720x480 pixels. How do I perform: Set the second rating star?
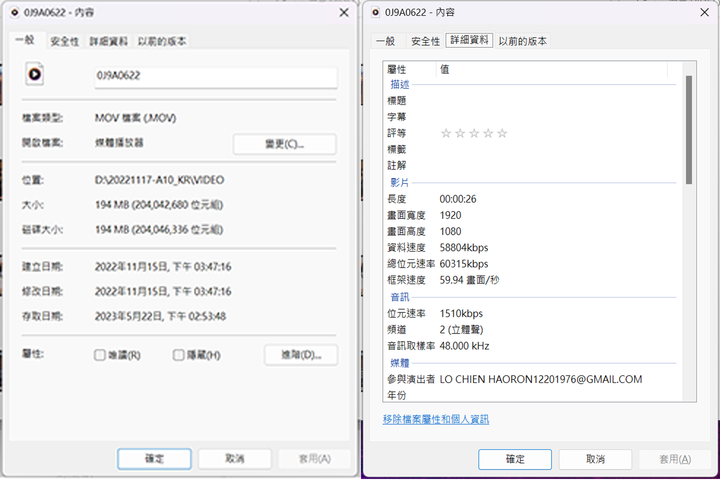[460, 133]
